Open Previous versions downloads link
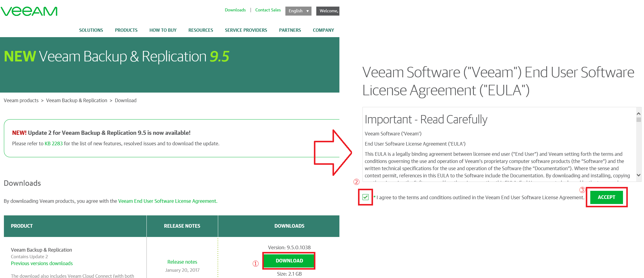The height and width of the screenshot is (278, 644). pos(42,263)
